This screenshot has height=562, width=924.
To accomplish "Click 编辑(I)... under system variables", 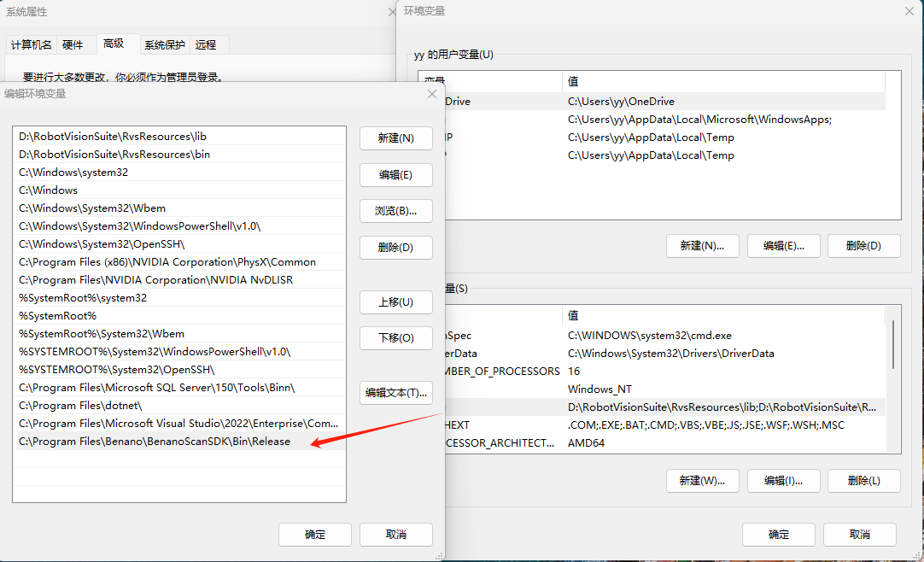I will coord(783,481).
